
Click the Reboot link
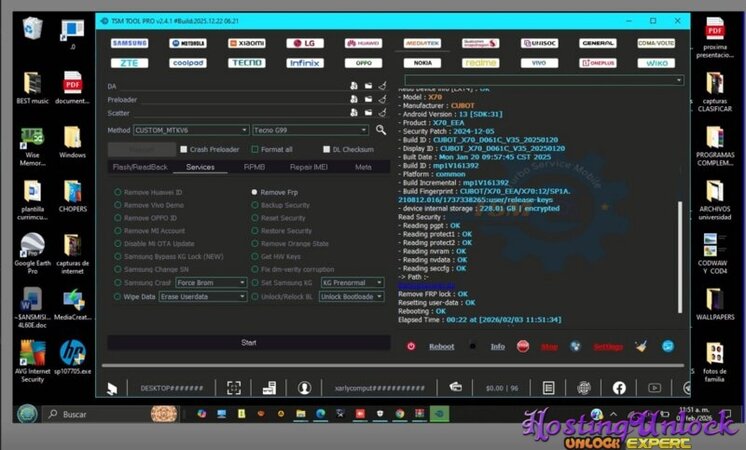pos(441,347)
